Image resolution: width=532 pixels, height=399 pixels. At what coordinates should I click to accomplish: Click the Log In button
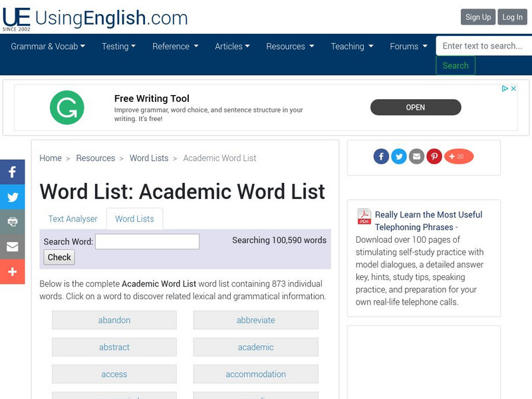point(512,17)
